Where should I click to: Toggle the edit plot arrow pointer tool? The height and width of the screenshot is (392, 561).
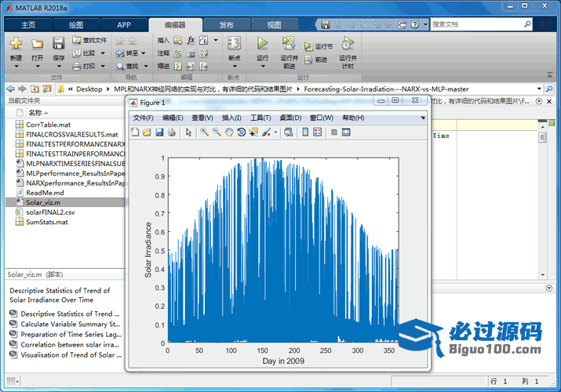click(x=188, y=132)
